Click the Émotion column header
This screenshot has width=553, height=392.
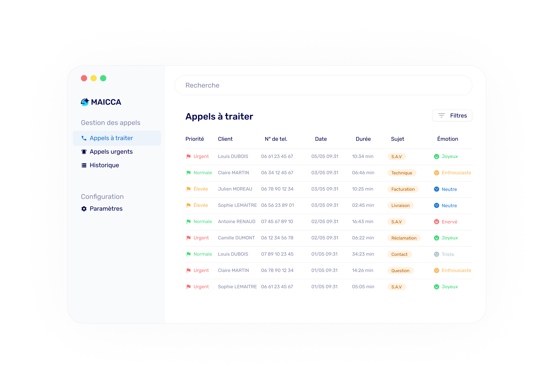click(x=448, y=139)
